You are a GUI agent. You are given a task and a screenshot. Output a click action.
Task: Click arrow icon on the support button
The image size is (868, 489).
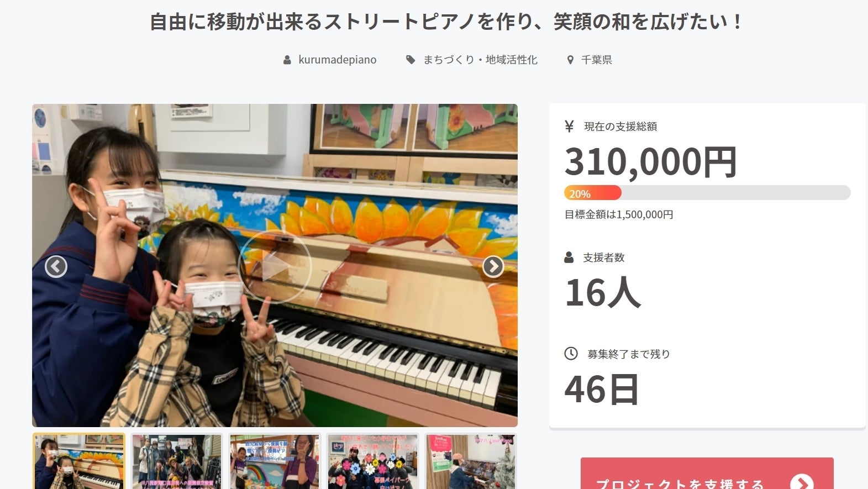point(802,483)
